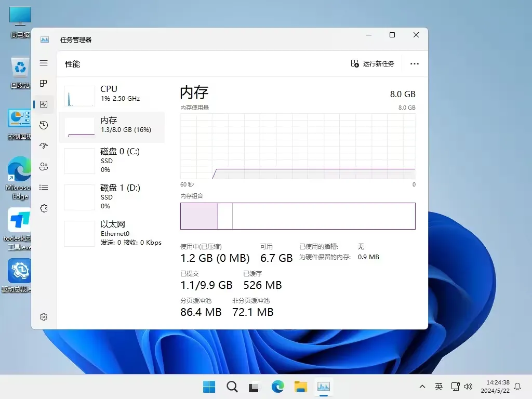Screen dimensions: 532x399
Task: Open the Details page icon
Action: tap(44, 187)
